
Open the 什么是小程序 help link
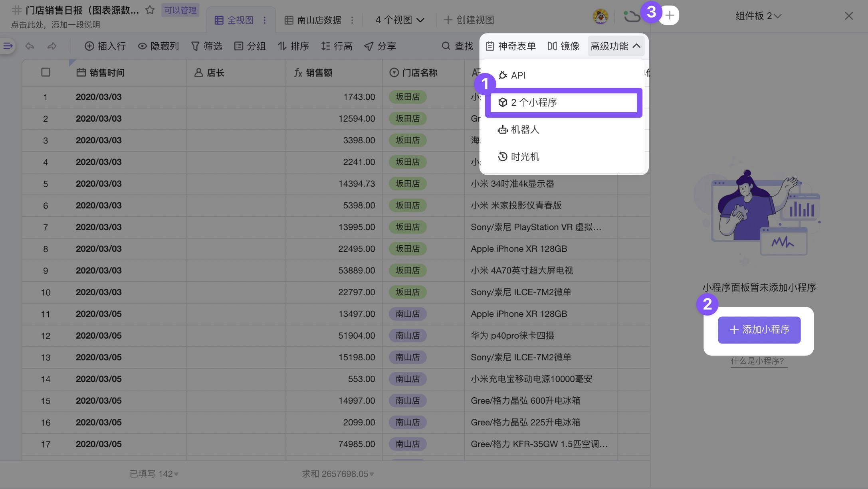point(758,360)
